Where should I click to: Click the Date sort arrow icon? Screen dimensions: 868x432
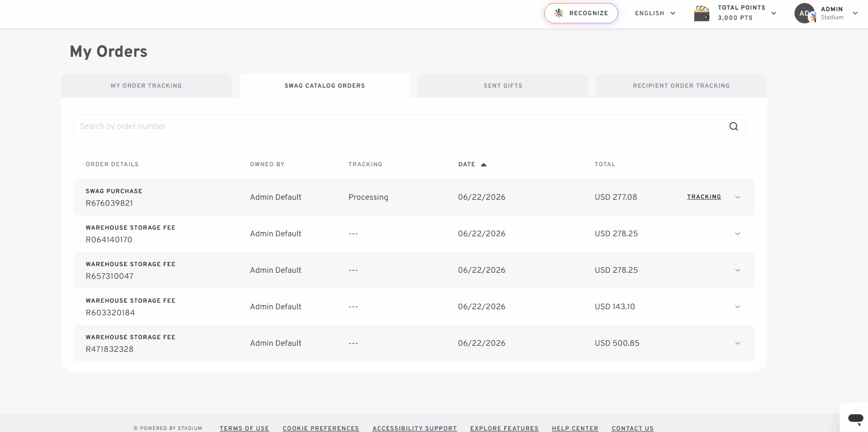(483, 165)
